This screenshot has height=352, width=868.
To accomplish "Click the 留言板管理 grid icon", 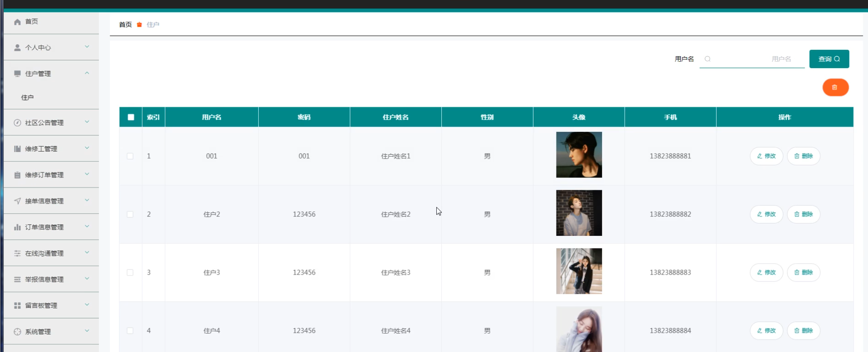I will click(17, 305).
